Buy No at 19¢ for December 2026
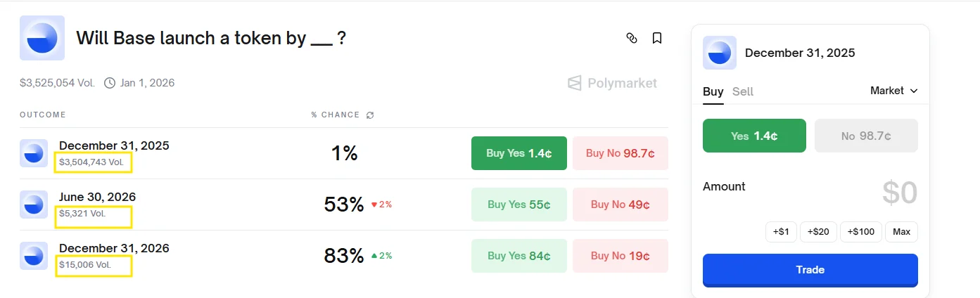 [x=620, y=256]
